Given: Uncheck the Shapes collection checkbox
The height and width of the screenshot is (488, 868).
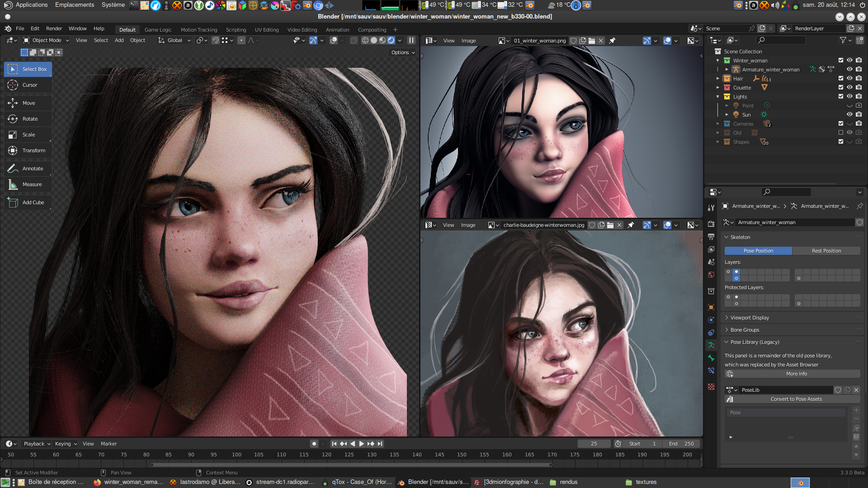Looking at the screenshot, I should 841,141.
